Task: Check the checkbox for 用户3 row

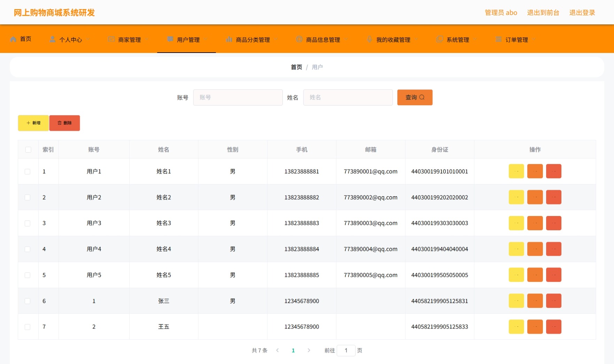Action: (28, 223)
